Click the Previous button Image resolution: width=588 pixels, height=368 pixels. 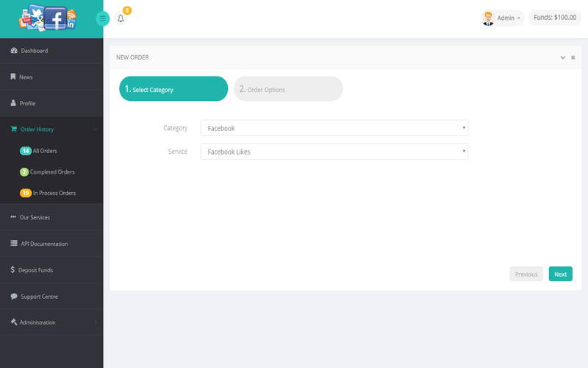[526, 274]
